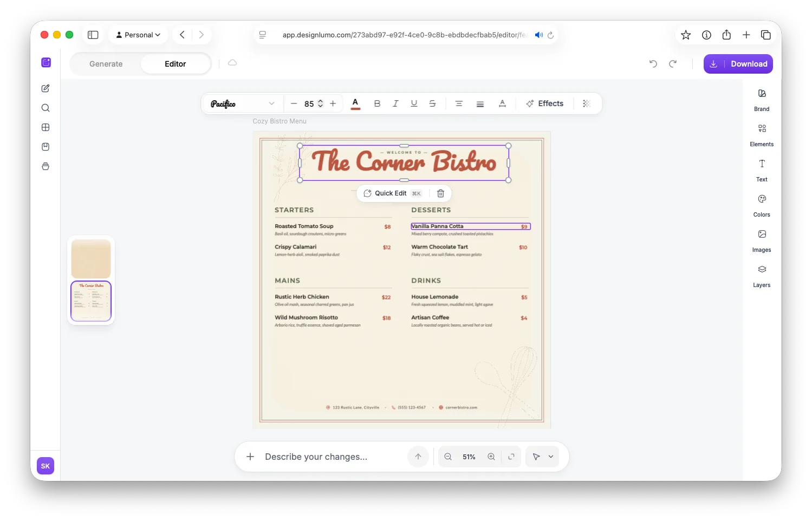The image size is (812, 521).
Task: Submit prompt with up arrow button
Action: (x=418, y=457)
